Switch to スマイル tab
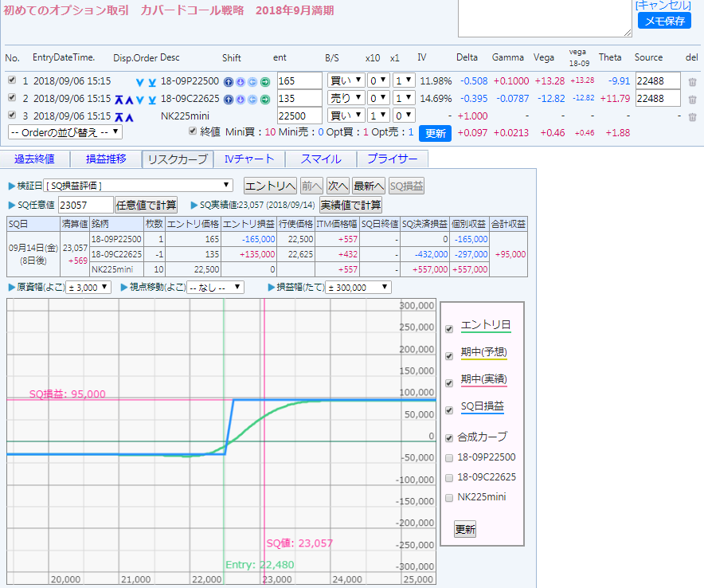The height and width of the screenshot is (588, 704). (x=321, y=159)
